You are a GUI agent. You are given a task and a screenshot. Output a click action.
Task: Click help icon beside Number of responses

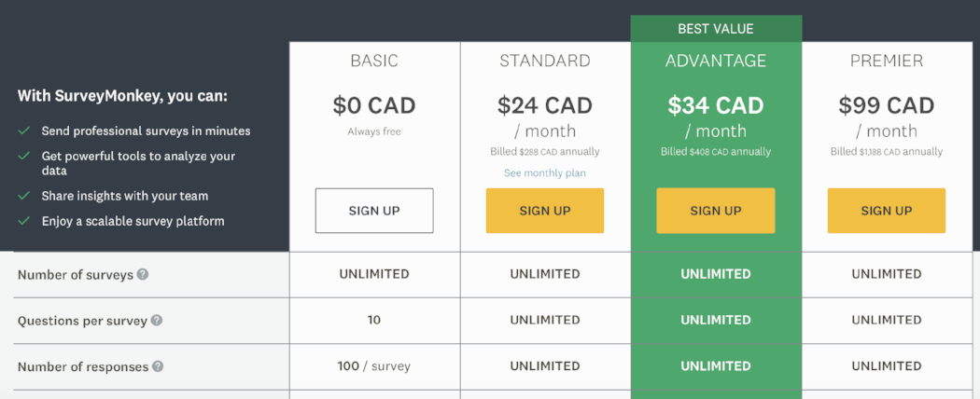pos(158,366)
